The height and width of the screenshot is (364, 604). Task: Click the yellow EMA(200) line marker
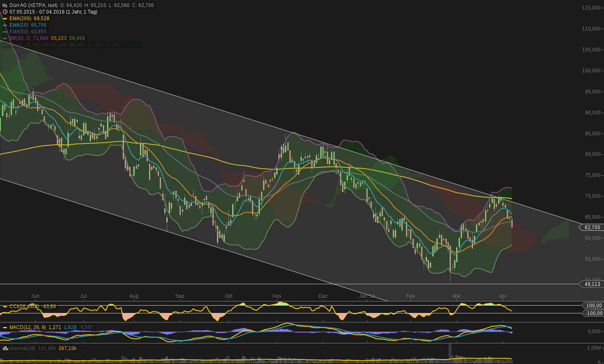click(x=5, y=19)
